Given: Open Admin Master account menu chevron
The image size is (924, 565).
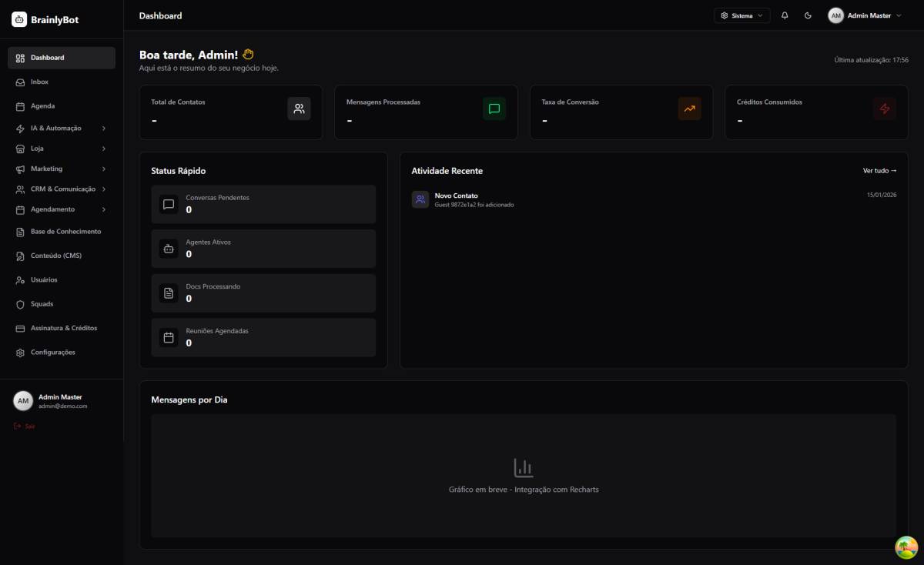Looking at the screenshot, I should [x=899, y=15].
